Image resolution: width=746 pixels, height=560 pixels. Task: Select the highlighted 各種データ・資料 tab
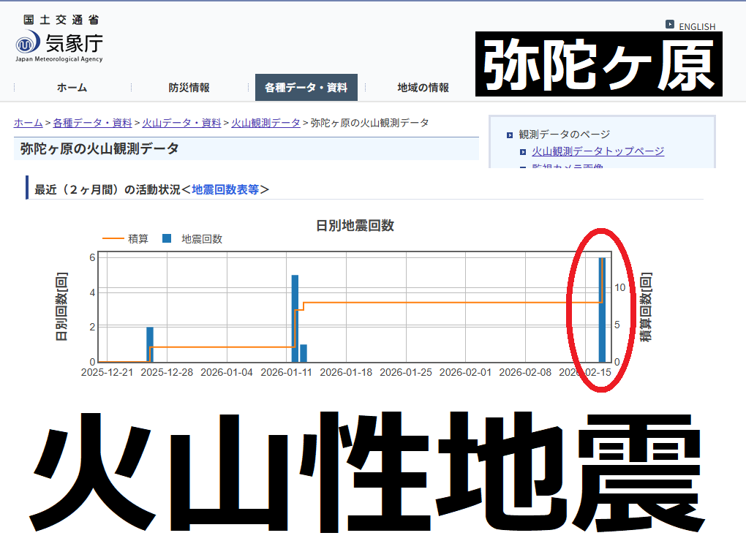306,88
